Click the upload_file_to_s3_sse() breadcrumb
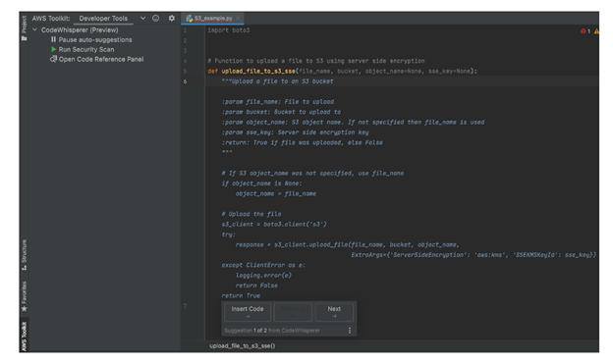The height and width of the screenshot is (364, 613). click(x=242, y=346)
